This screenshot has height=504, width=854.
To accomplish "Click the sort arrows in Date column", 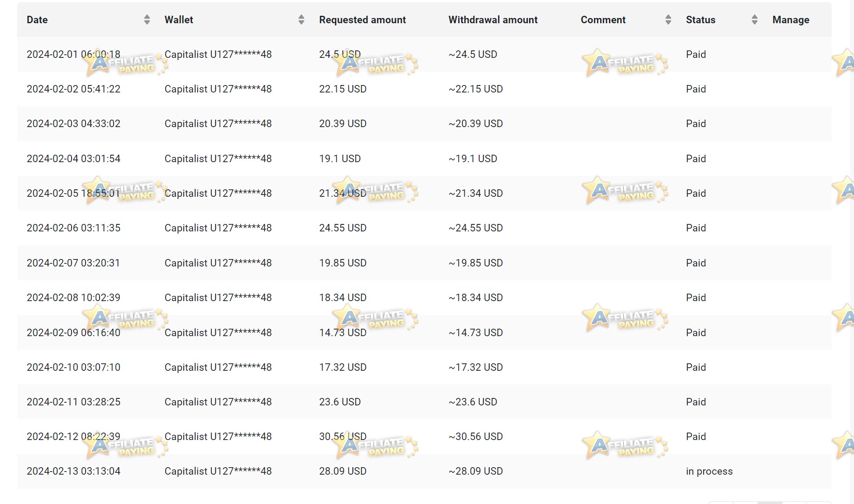I will point(147,20).
